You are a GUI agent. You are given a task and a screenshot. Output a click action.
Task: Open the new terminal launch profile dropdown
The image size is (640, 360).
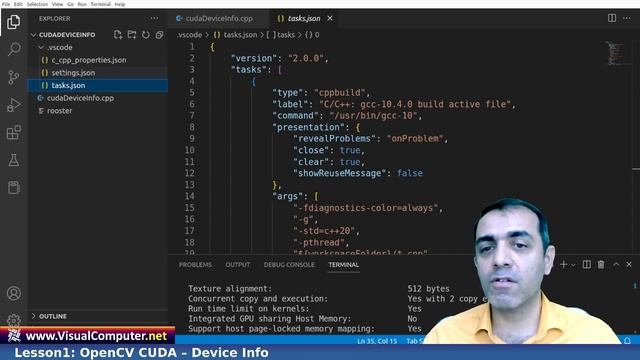click(573, 265)
